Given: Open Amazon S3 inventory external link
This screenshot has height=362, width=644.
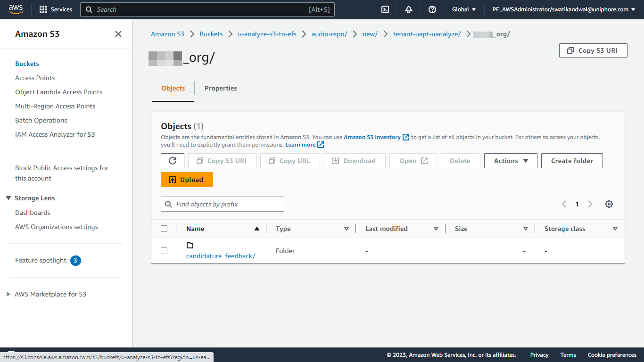Looking at the screenshot, I should (x=376, y=137).
